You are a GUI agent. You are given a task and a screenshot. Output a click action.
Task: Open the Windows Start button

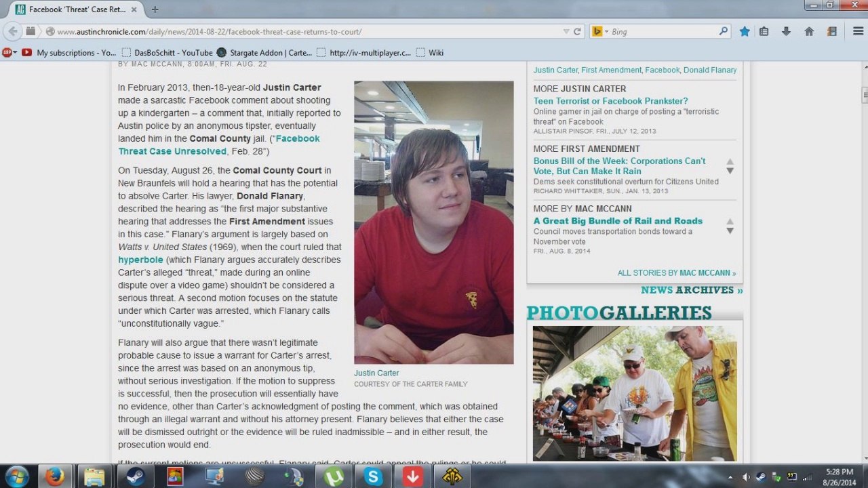[16, 476]
